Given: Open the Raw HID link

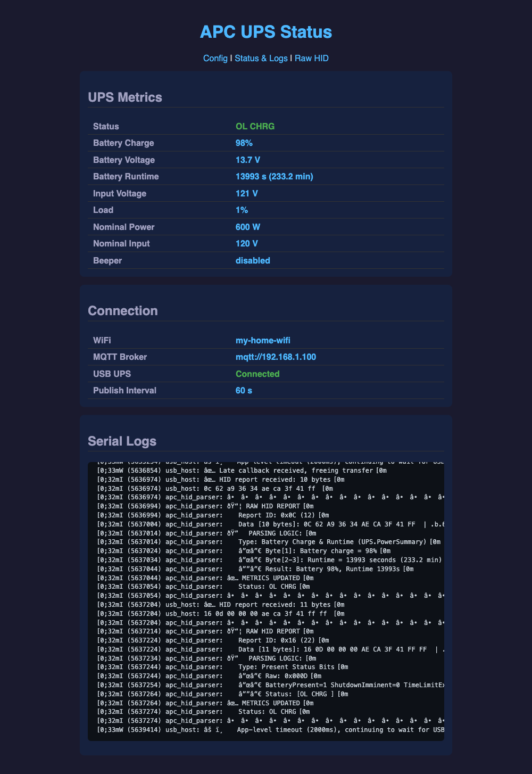Looking at the screenshot, I should pyautogui.click(x=312, y=57).
